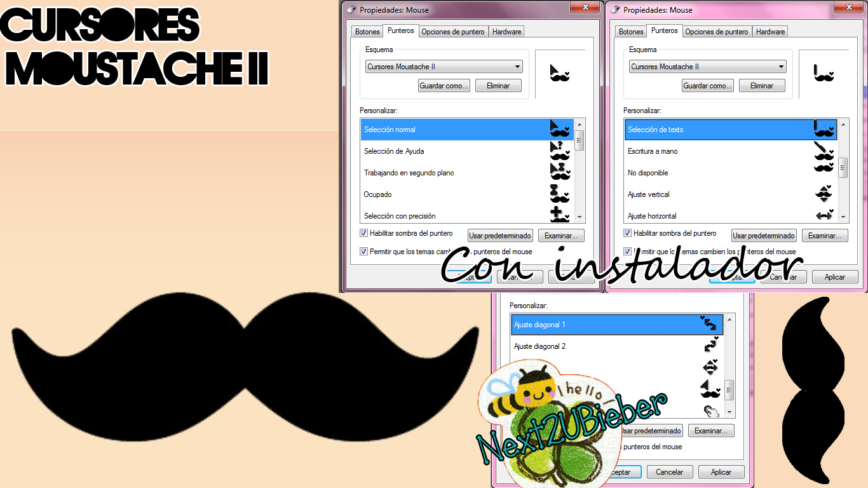868x488 pixels.
Task: Click the Guardar como button
Action: click(x=444, y=85)
